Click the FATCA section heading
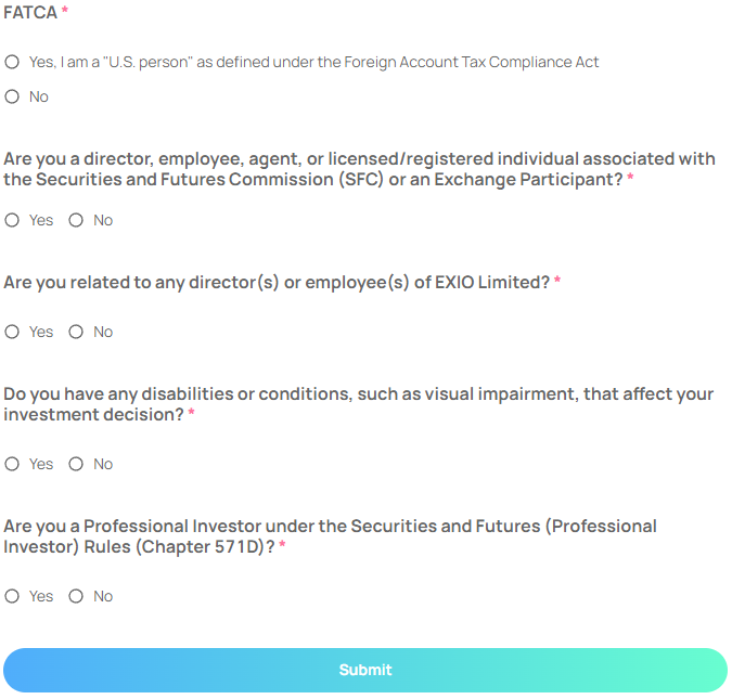Screen dimensions: 732x697 click(30, 13)
